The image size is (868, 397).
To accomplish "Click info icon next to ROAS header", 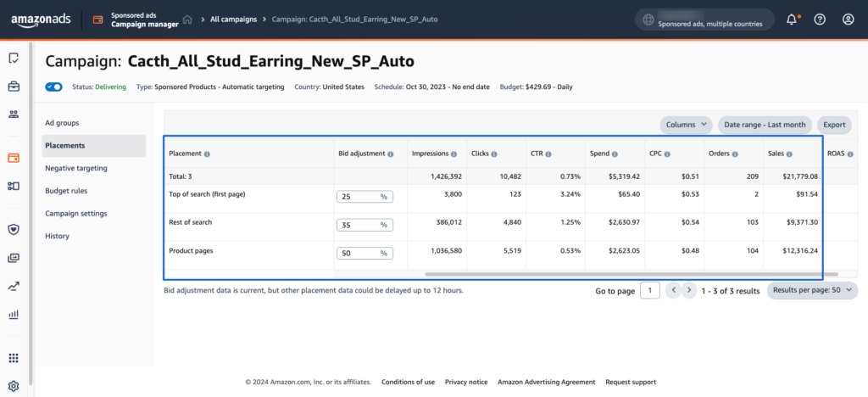I will [849, 154].
